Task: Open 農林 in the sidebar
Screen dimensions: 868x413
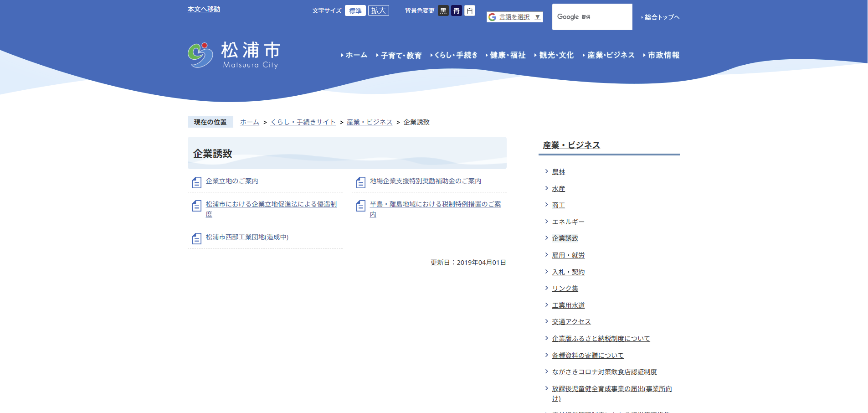Action: (x=559, y=172)
